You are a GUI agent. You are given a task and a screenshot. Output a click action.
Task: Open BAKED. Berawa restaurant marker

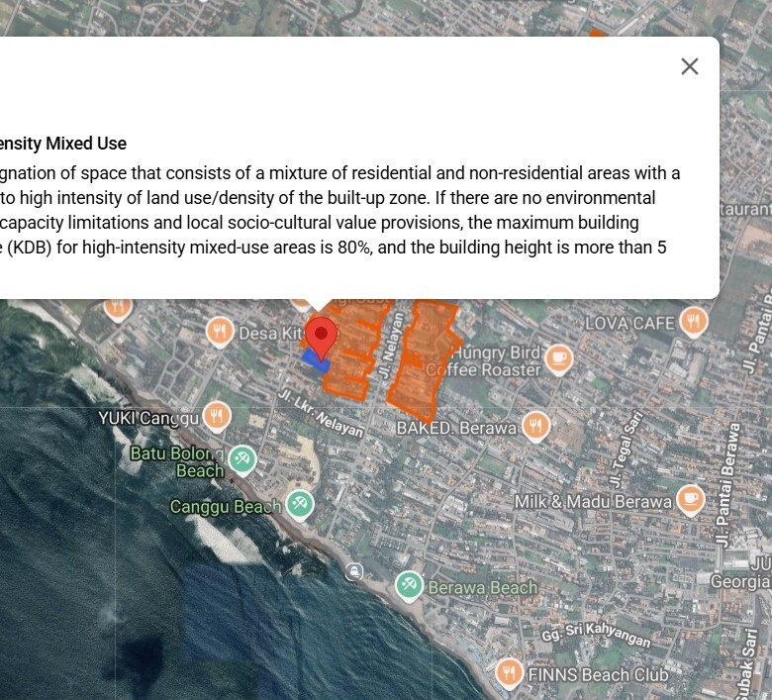[535, 427]
